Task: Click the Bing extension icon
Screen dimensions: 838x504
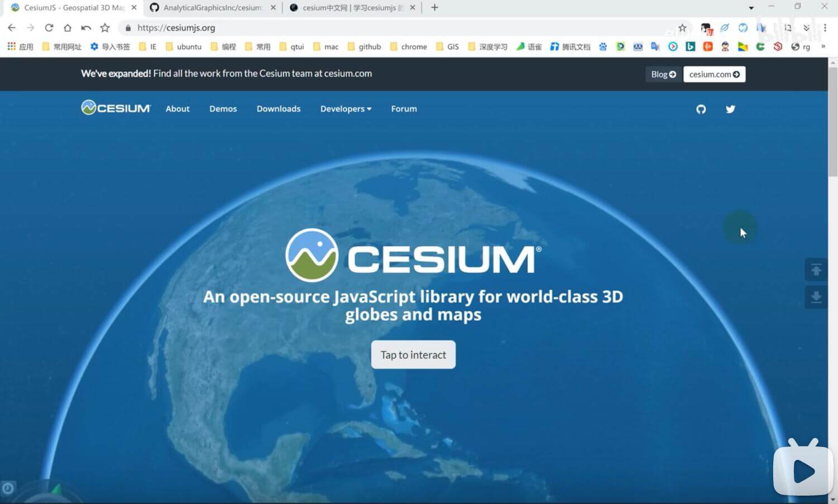Action: 690,47
